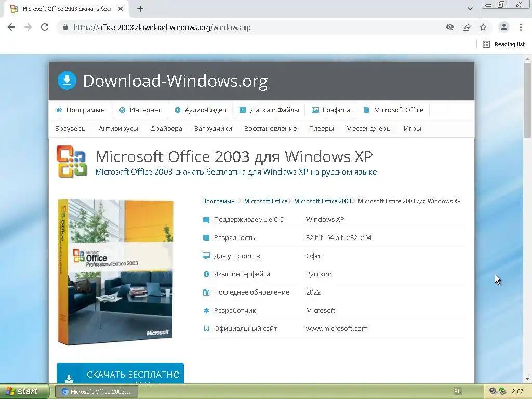Click the Office 2003 logo icon beside heading
532x399 pixels.
[72, 162]
